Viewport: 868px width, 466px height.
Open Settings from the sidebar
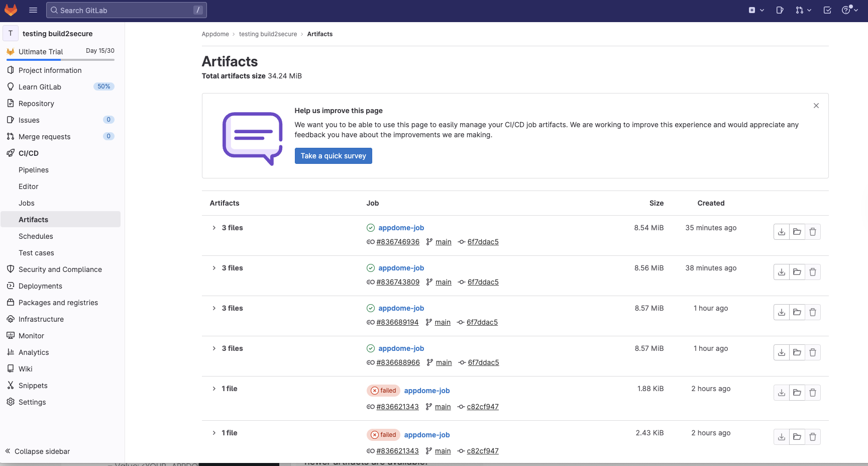(32, 402)
